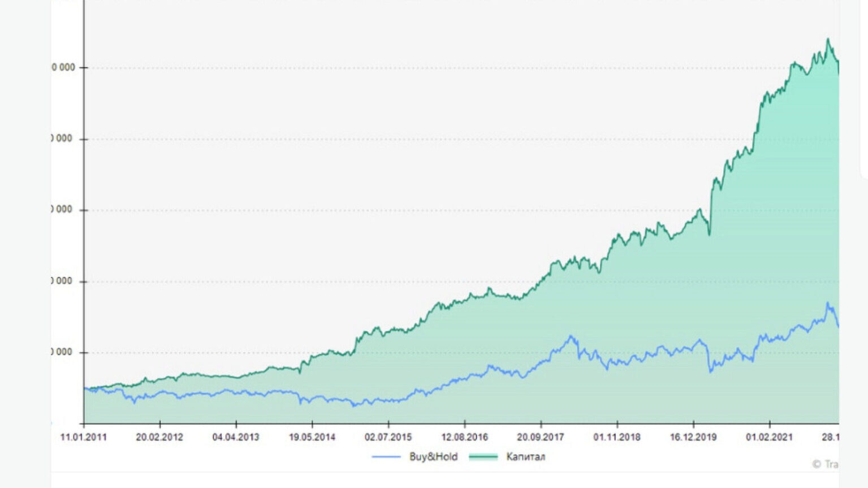Select the 01.02.2021 date label
Viewport: 868px width, 488px height.
tap(769, 437)
